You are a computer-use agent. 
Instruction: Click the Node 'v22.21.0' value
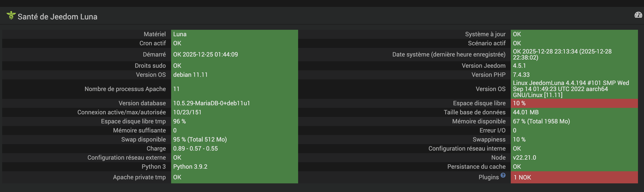point(524,158)
